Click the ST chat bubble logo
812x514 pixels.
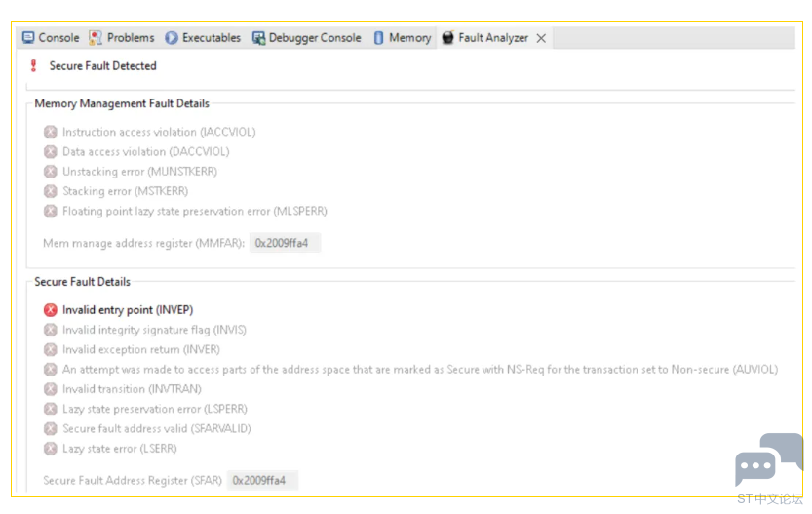point(768,460)
